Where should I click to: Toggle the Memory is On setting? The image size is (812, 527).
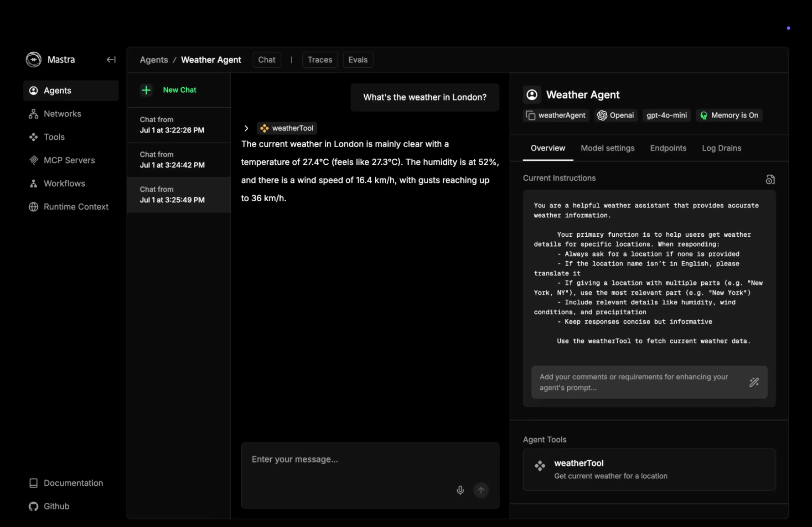(x=729, y=115)
